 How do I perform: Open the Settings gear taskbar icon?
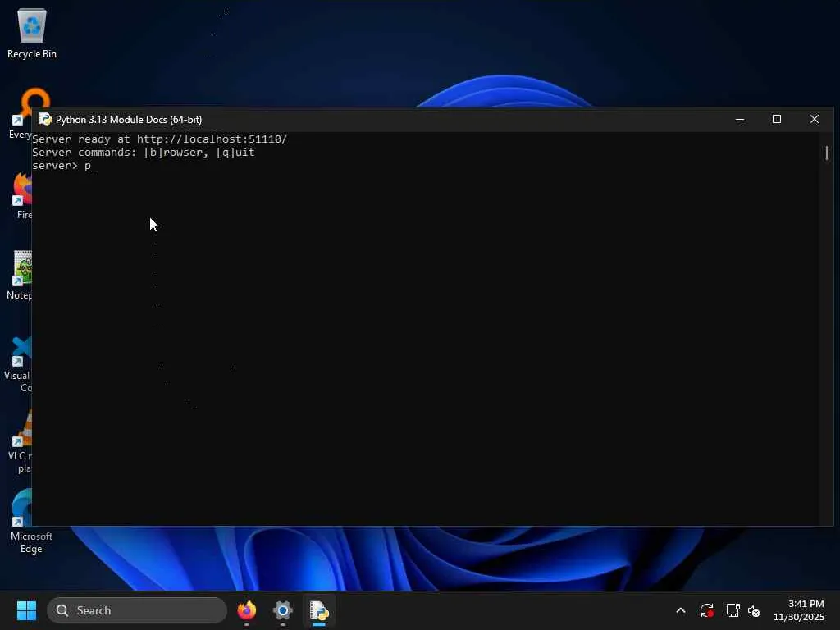(283, 610)
